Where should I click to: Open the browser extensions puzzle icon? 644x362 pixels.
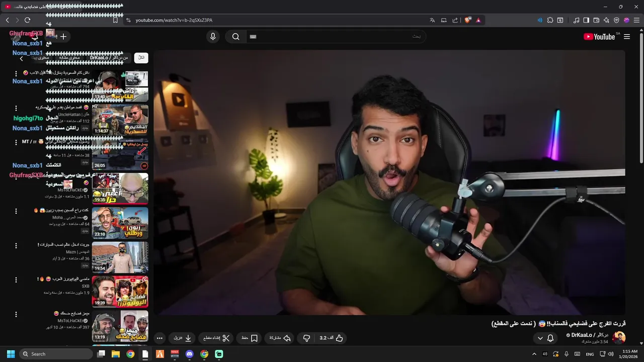click(550, 20)
